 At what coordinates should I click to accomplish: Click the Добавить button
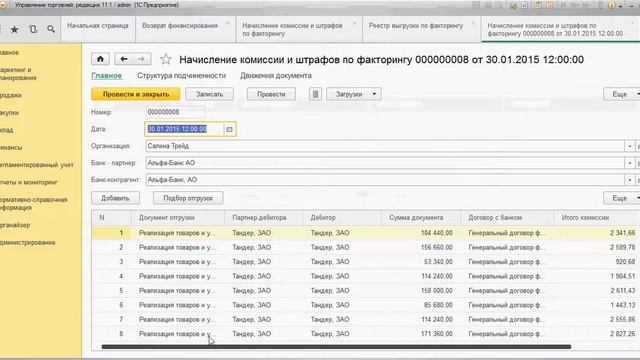(x=115, y=198)
